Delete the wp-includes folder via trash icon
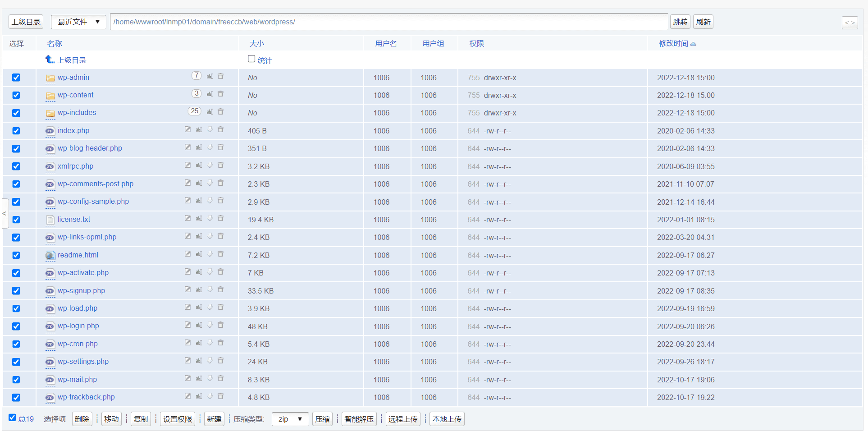The height and width of the screenshot is (436, 868). click(220, 112)
